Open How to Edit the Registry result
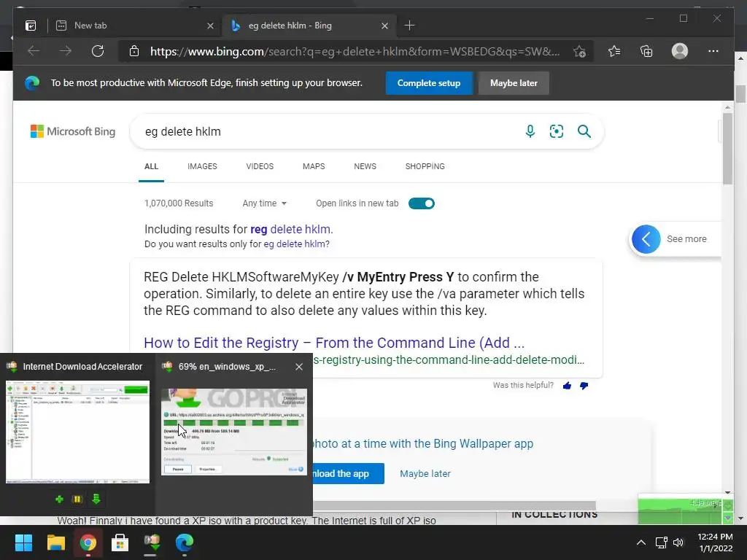This screenshot has height=560, width=747. point(334,343)
